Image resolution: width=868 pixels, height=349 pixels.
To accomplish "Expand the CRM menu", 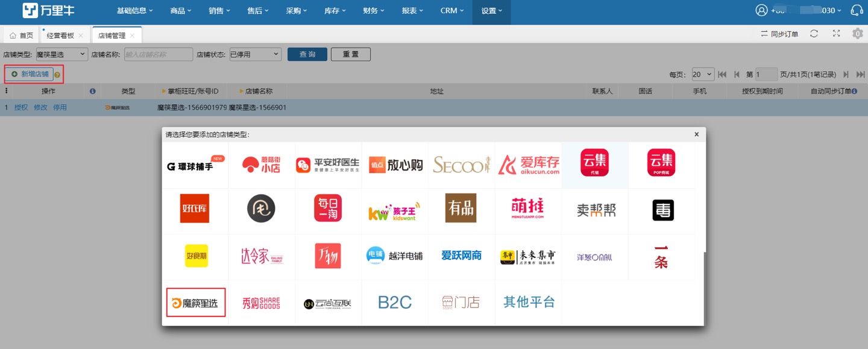I will coord(452,11).
